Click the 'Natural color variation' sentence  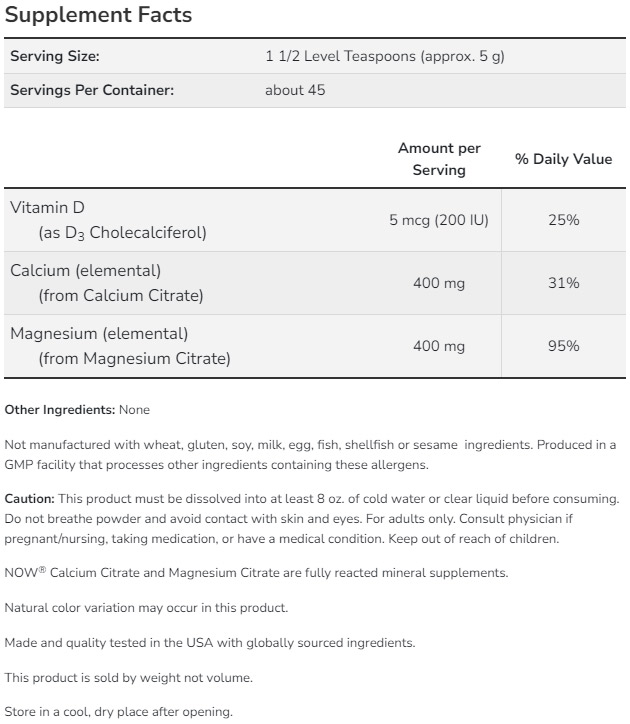click(146, 608)
